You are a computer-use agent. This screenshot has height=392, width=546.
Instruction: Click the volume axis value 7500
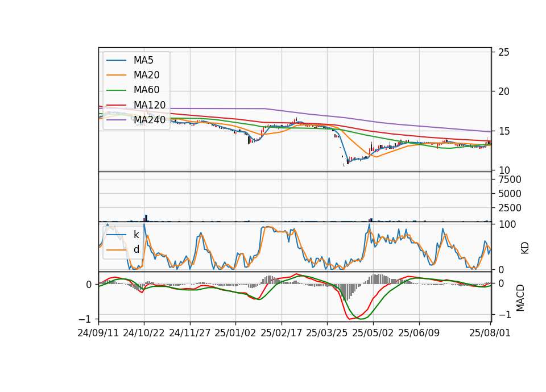[x=510, y=180]
